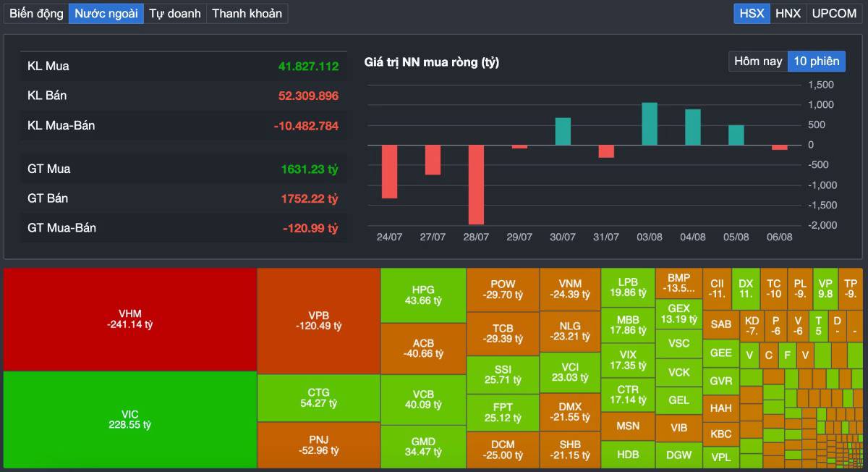Screen dimensions: 868x472
Task: Open the VHM treemap tile
Action: [130, 319]
